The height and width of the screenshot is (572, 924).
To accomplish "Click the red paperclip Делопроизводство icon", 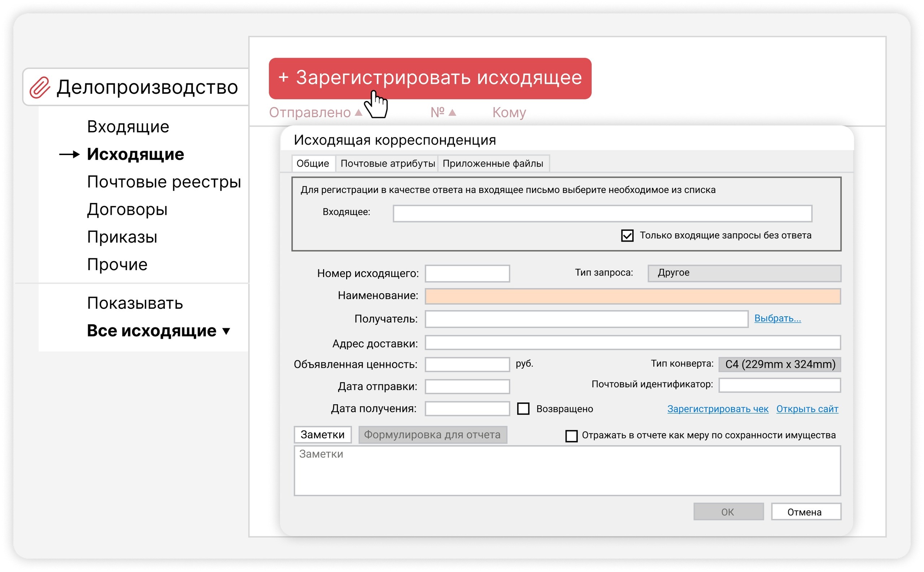I will click(40, 87).
